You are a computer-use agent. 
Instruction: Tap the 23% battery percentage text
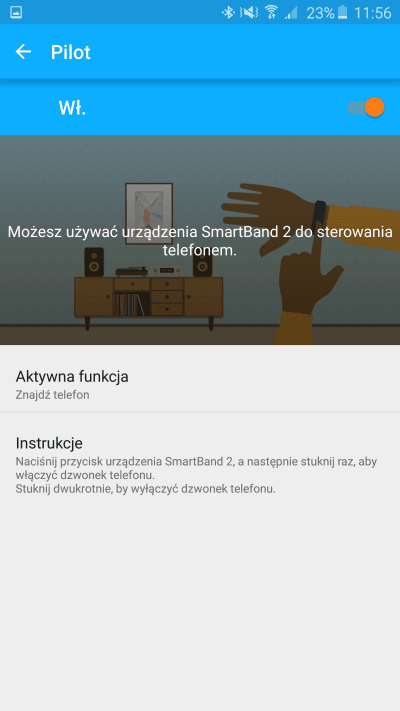320,13
